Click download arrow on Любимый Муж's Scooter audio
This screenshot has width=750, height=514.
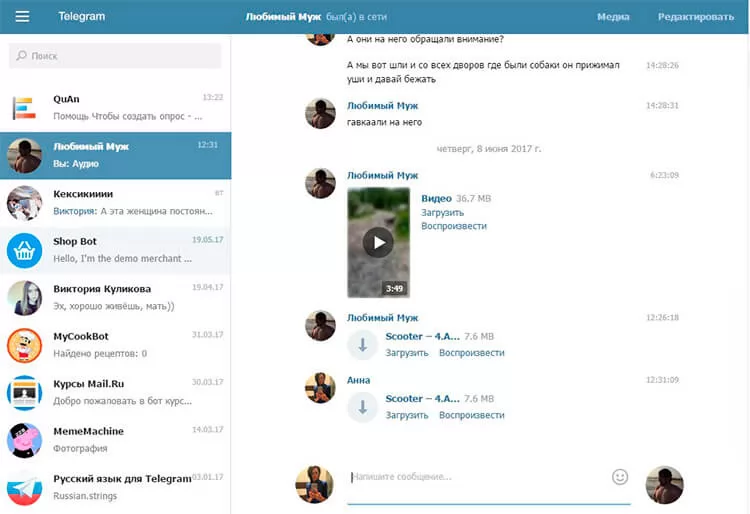click(361, 344)
